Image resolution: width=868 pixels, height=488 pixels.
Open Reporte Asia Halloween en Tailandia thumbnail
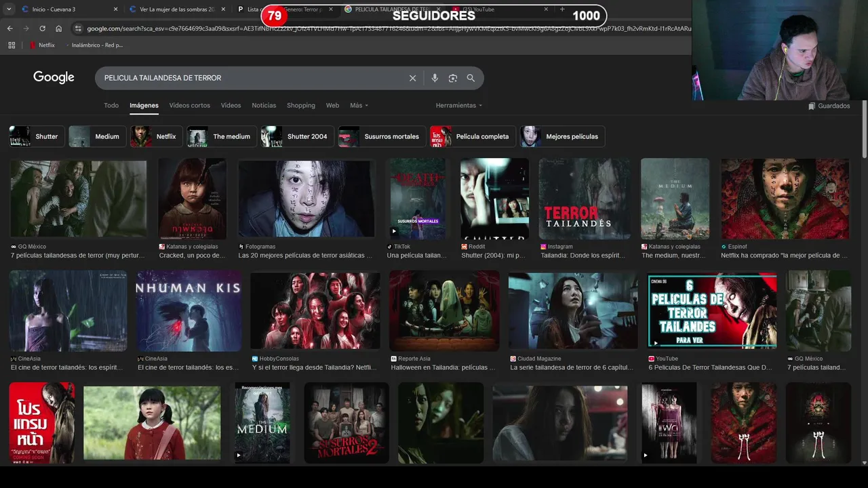[444, 311]
